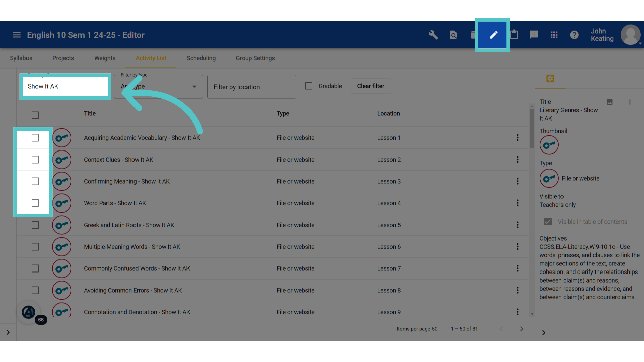Screen dimensions: 644x362
Task: Switch to the Group Settings tab
Action: (x=255, y=58)
